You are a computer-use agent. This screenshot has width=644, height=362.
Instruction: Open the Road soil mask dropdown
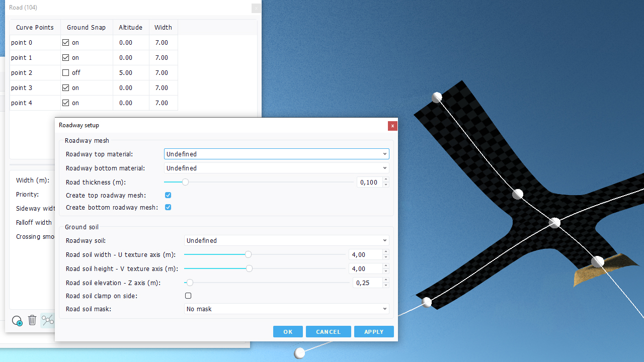click(286, 309)
